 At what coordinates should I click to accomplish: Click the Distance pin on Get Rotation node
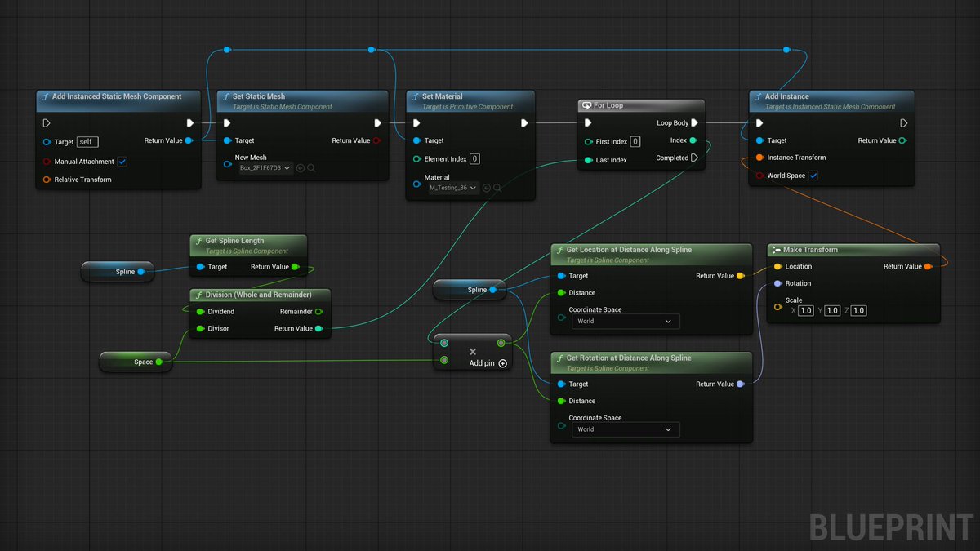561,401
